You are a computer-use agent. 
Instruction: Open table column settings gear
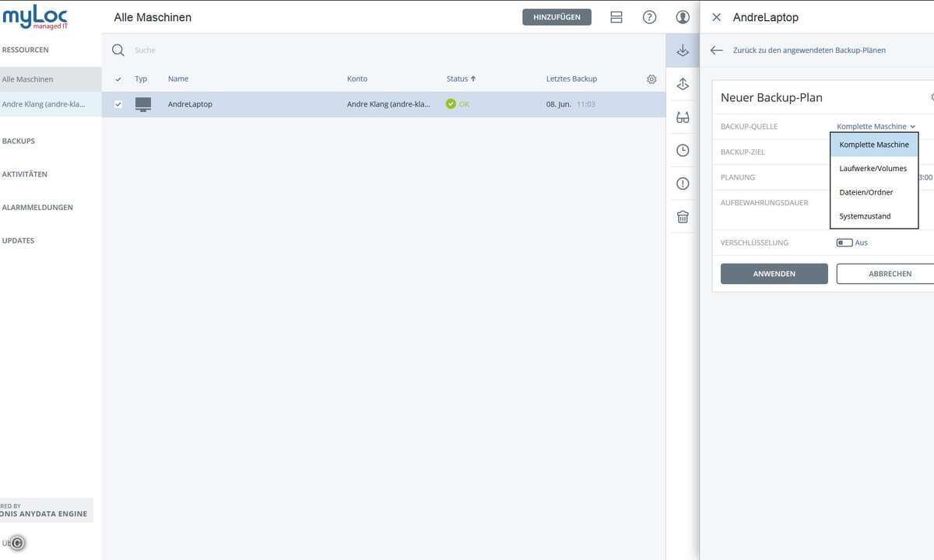coord(651,79)
